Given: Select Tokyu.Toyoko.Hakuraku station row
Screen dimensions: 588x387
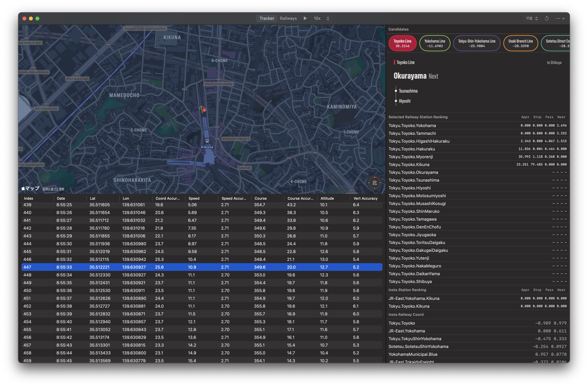Looking at the screenshot, I should pos(477,149).
